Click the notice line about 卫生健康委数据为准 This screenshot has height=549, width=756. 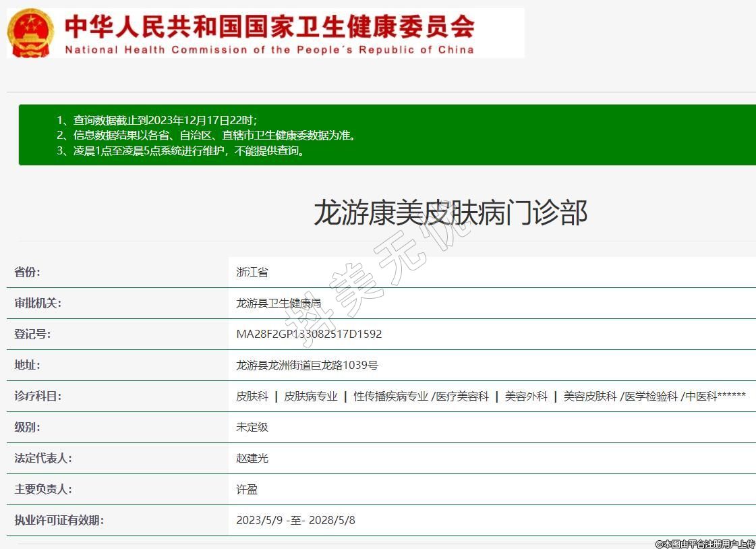click(214, 135)
